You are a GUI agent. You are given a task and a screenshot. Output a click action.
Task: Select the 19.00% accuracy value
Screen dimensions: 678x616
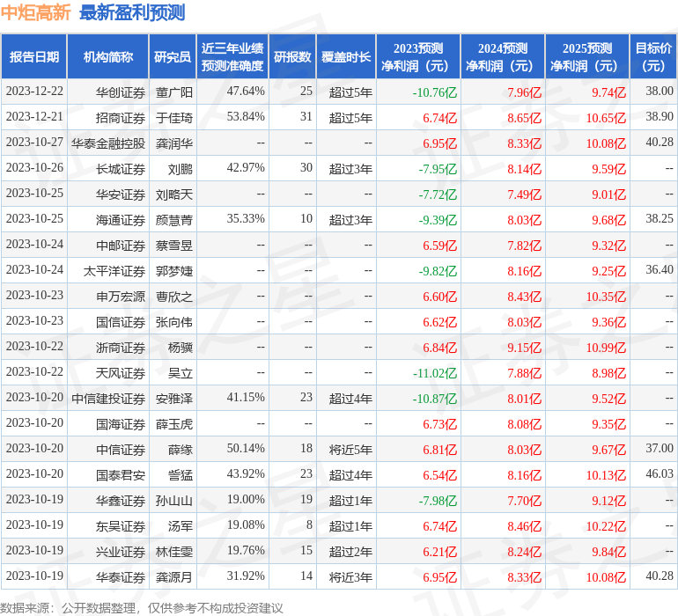click(x=246, y=499)
